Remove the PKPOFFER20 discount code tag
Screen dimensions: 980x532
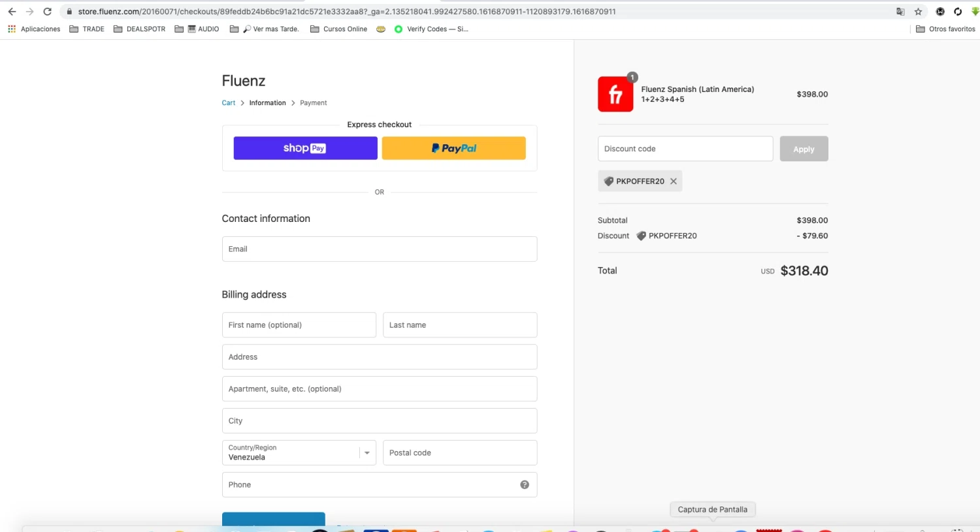pos(674,181)
